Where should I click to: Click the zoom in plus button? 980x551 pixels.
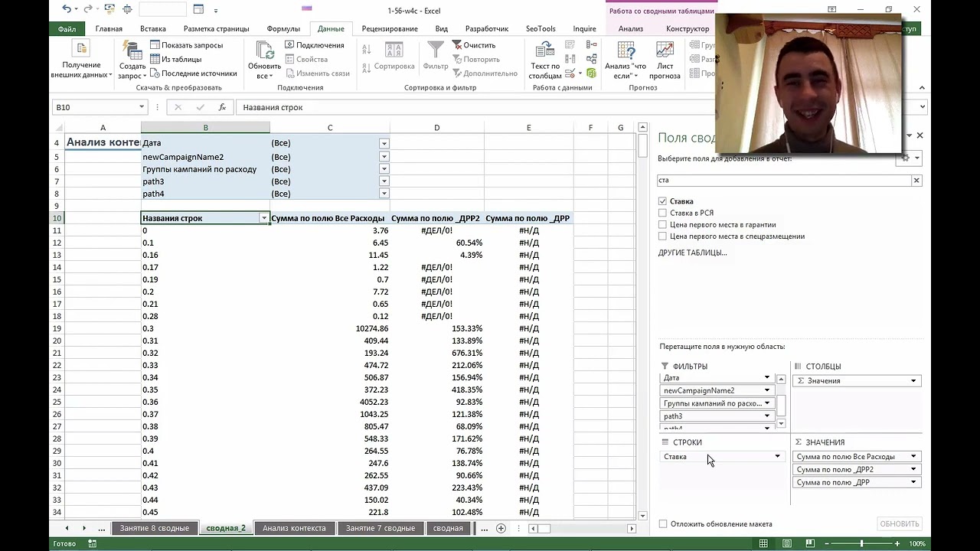[897, 543]
